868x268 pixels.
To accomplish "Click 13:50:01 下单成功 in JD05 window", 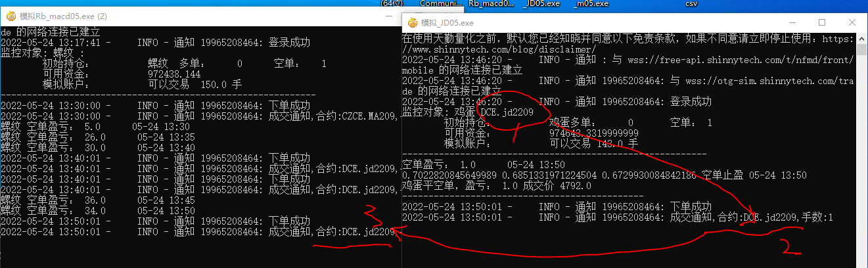I will click(x=557, y=206).
